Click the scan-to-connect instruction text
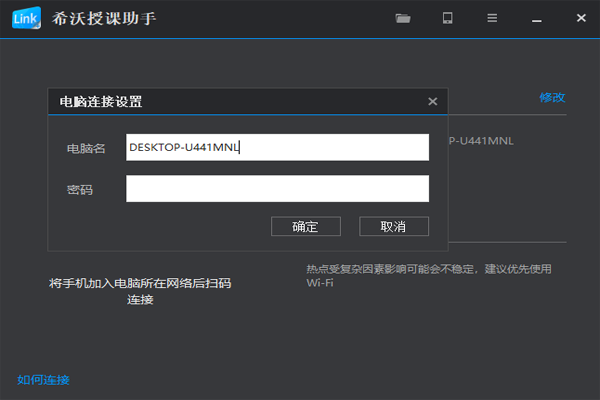600x400 pixels. [140, 291]
